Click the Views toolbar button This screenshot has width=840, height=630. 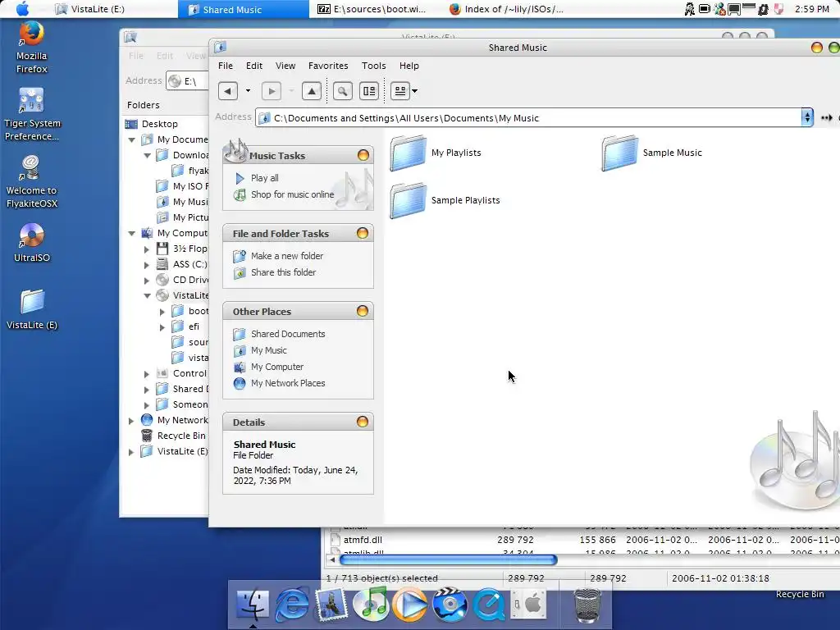click(400, 91)
